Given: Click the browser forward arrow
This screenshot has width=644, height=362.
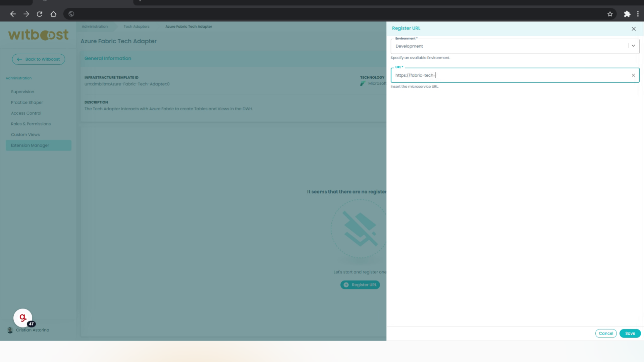Looking at the screenshot, I should point(26,14).
